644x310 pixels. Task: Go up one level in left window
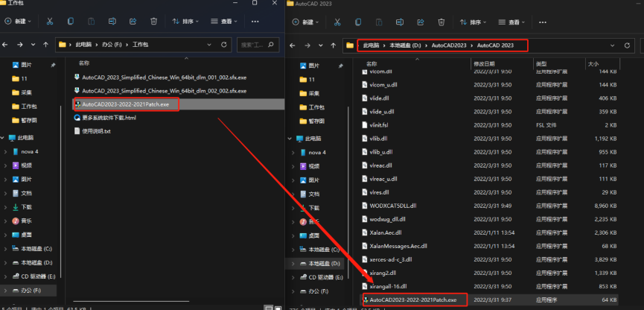point(45,45)
